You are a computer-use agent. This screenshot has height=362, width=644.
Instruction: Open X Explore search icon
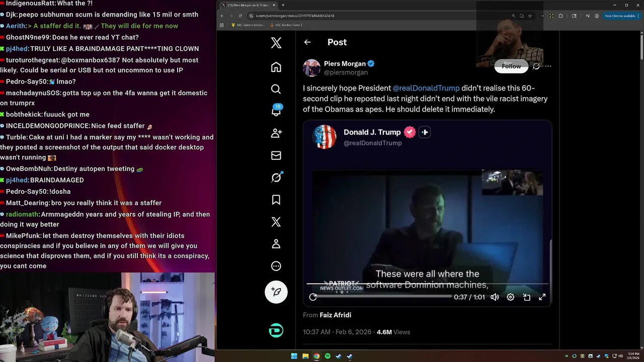click(276, 89)
